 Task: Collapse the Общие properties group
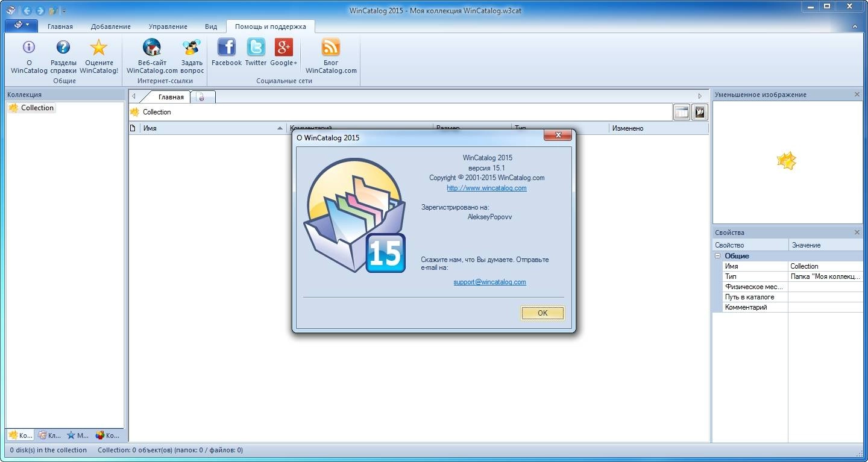coord(717,256)
